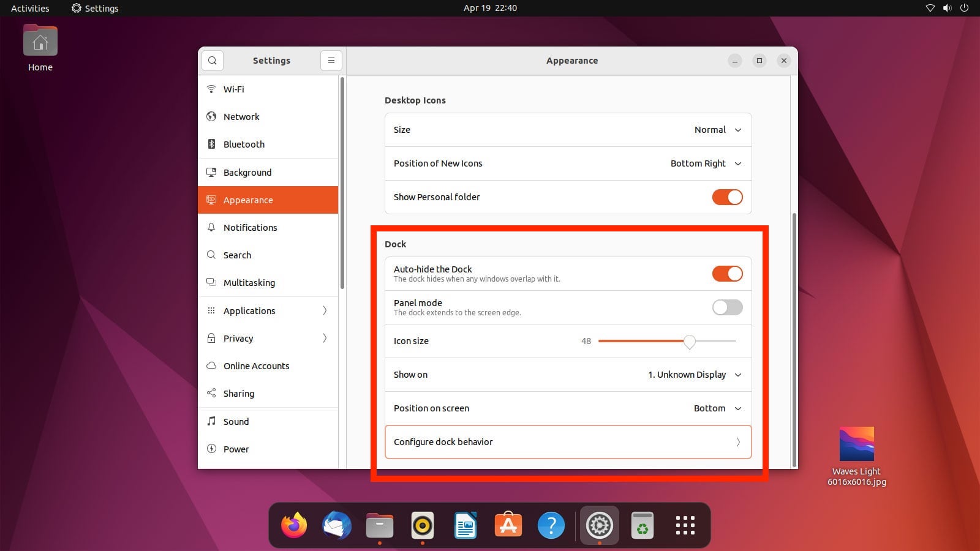The height and width of the screenshot is (551, 980).
Task: Turn off Show Personal folder
Action: pyautogui.click(x=727, y=197)
